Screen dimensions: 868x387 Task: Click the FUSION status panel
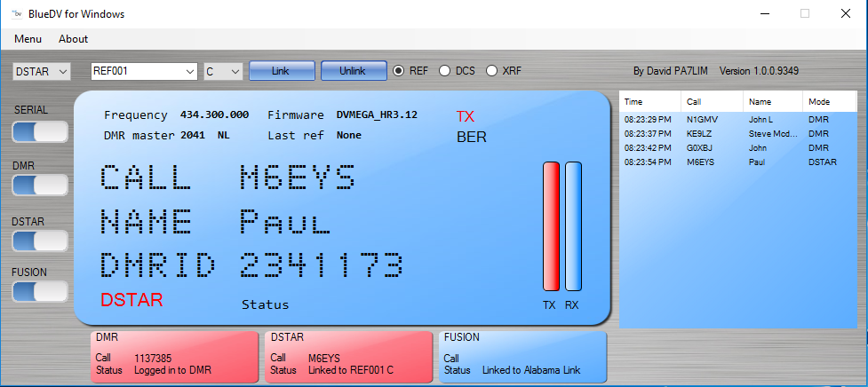pos(522,357)
